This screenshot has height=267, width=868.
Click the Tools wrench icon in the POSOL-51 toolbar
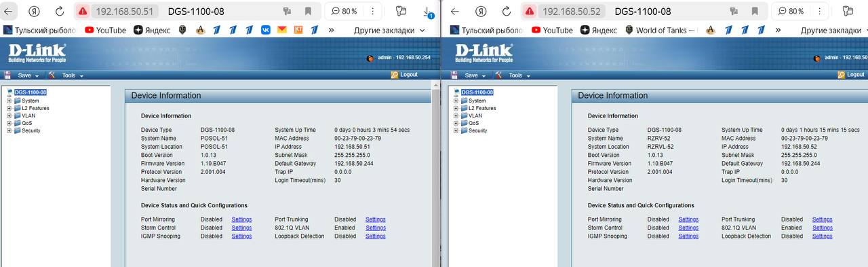tap(52, 75)
